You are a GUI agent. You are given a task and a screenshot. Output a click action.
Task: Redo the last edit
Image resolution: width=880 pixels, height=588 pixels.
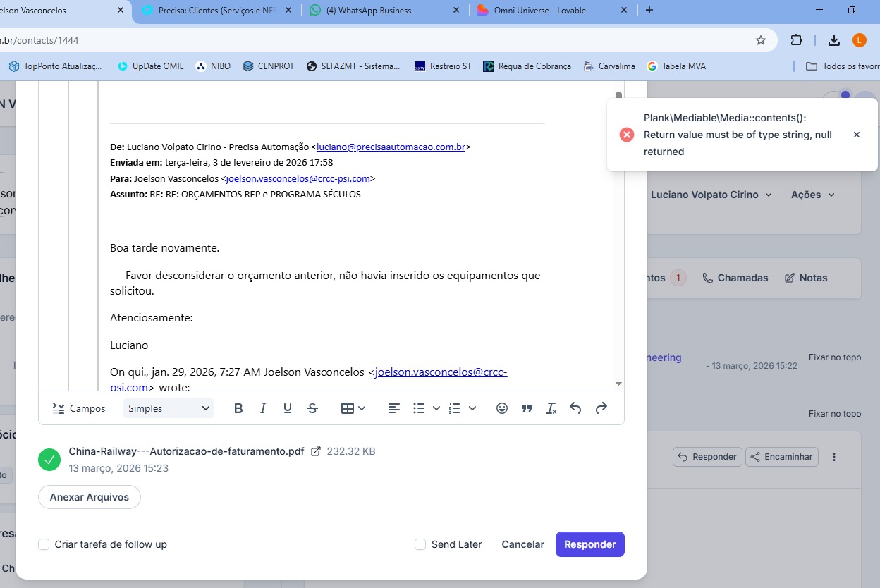coord(601,408)
